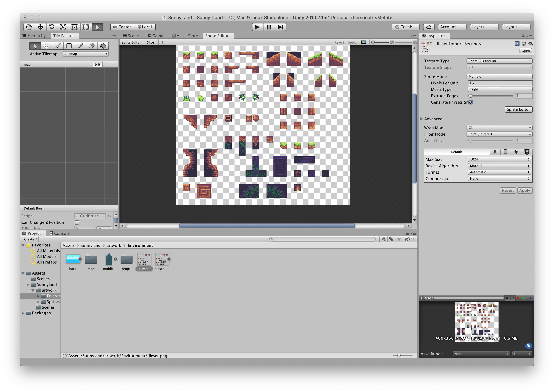Open Filter Mode dropdown

[499, 134]
